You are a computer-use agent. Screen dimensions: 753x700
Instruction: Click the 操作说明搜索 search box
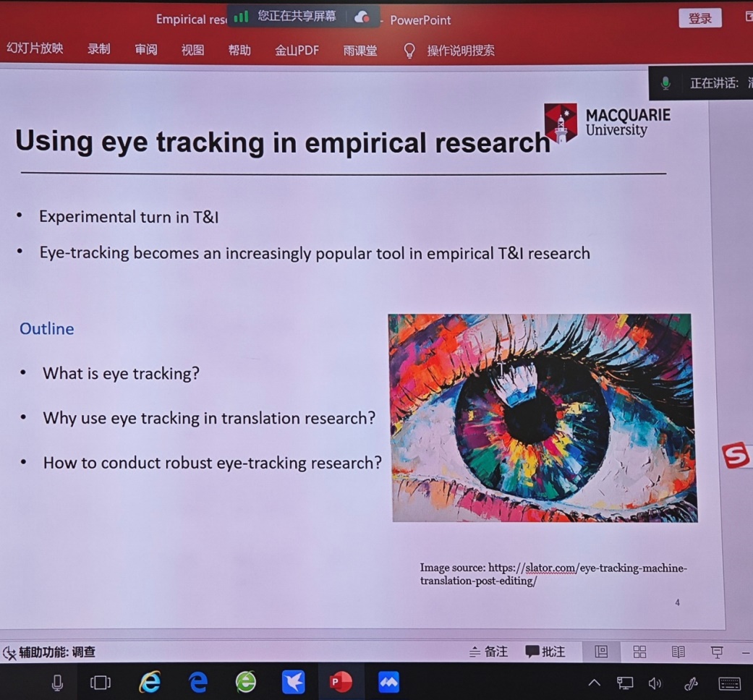click(460, 51)
